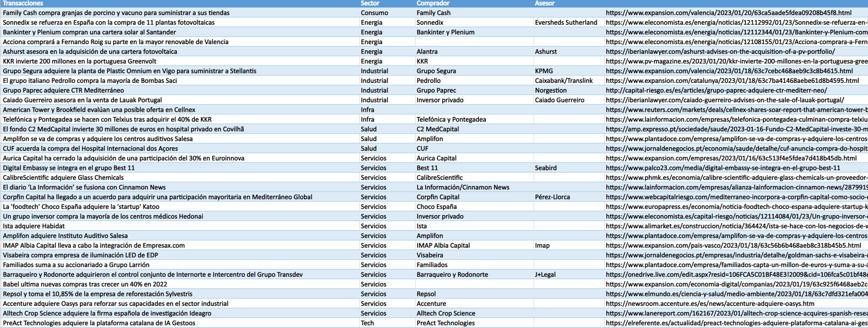Select the 'Best 11' buyer cell
This screenshot has width=868, height=328.
pyautogui.click(x=474, y=168)
